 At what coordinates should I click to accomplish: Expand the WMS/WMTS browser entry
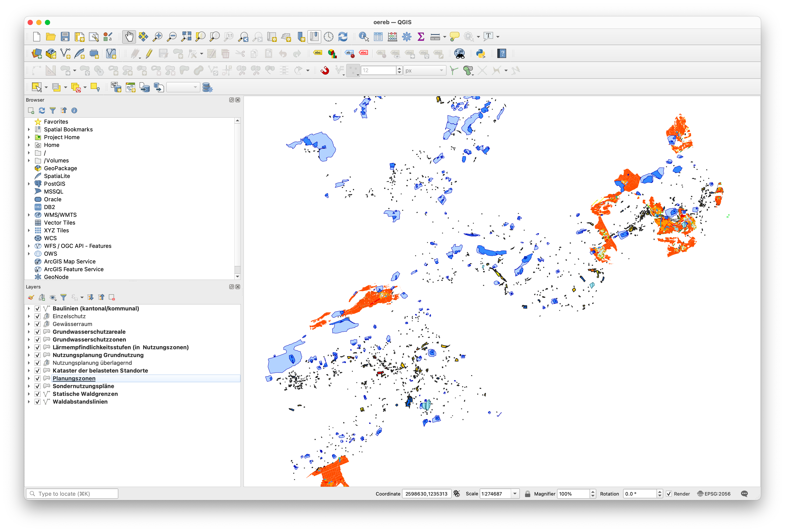[29, 215]
